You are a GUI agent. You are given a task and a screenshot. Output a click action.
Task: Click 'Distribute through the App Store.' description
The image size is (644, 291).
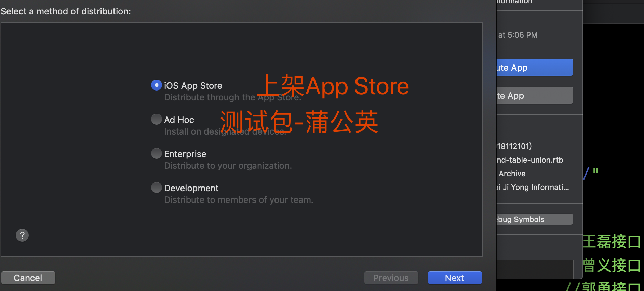pos(233,97)
